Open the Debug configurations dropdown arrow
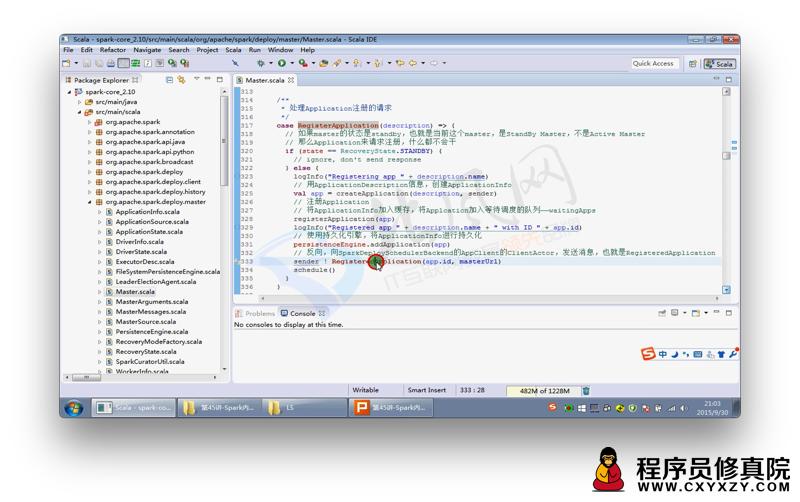The image size is (800, 502). point(270,63)
